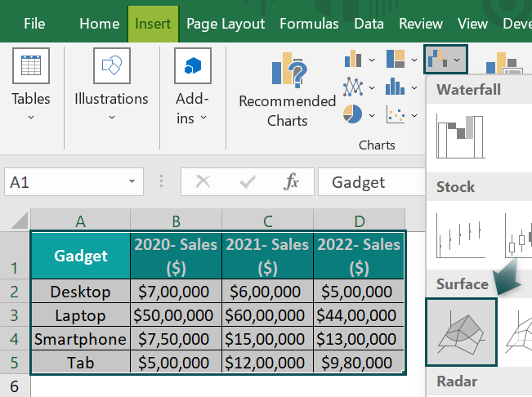
Task: Expand the pie chart dropdown arrow
Action: coord(372,115)
